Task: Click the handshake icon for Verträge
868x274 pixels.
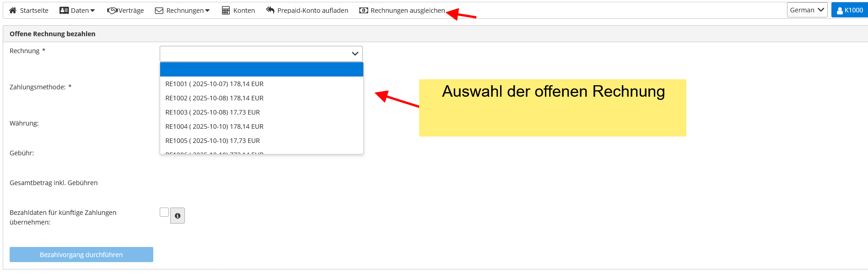Action: point(112,11)
